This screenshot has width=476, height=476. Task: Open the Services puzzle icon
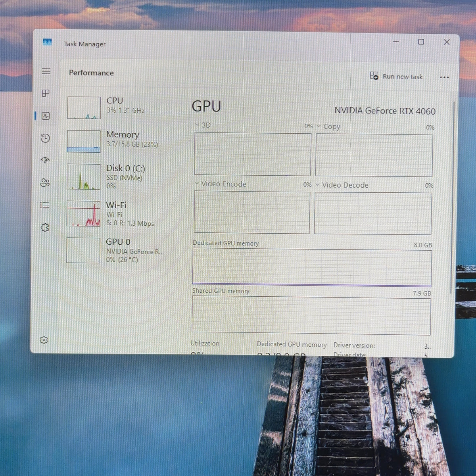pos(45,227)
